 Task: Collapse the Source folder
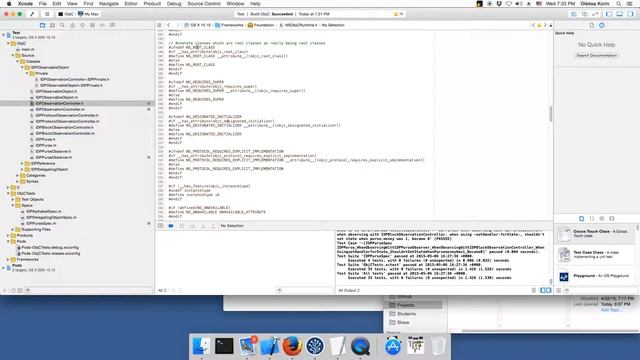pos(13,55)
